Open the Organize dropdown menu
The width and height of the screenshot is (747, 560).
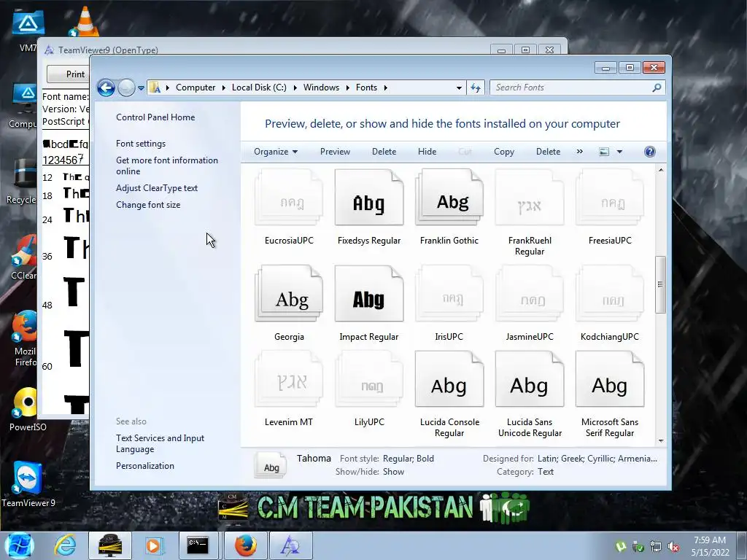tap(276, 152)
